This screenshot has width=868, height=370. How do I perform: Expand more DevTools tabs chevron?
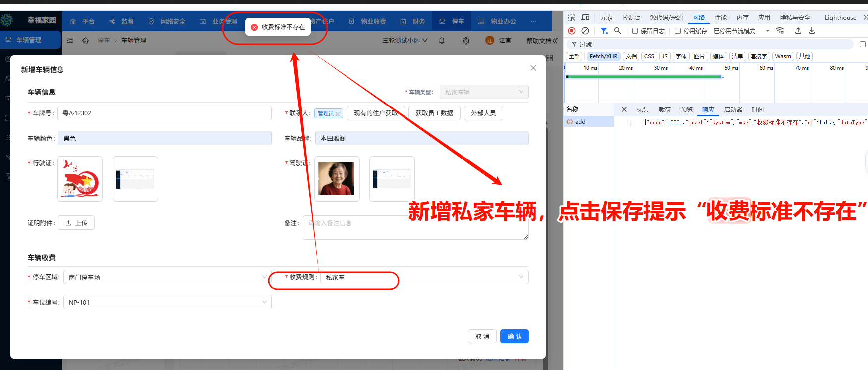point(865,17)
